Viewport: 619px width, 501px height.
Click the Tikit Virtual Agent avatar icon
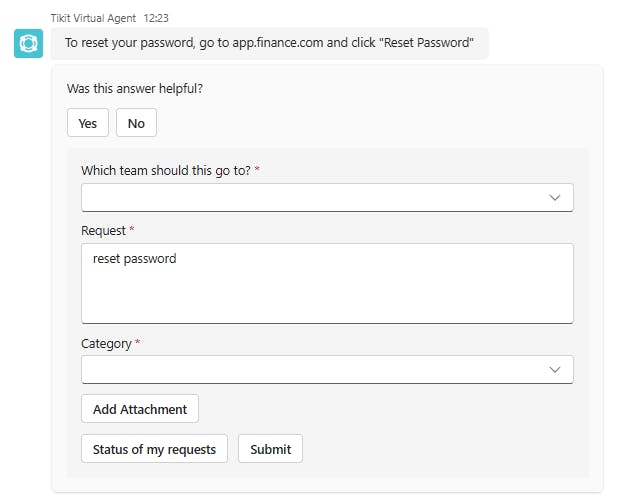[x=29, y=44]
